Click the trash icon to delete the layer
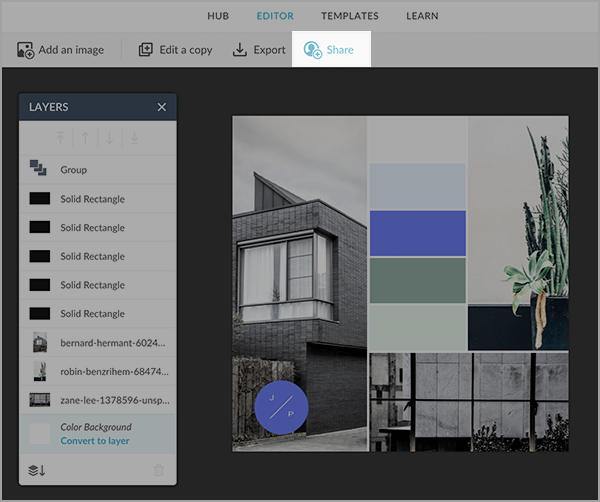Screen dimensions: 600x502 [159, 470]
